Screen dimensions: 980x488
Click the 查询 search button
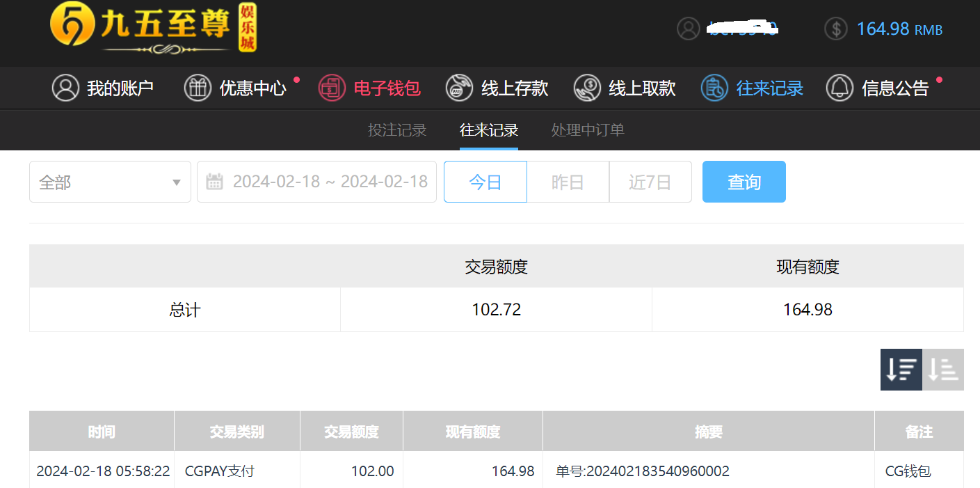(744, 182)
